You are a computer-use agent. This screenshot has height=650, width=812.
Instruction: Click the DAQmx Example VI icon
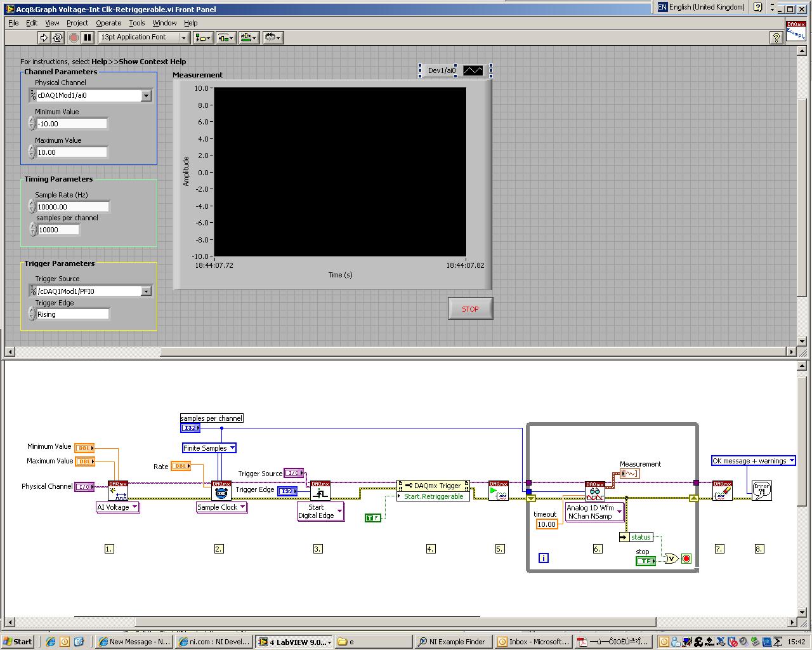click(x=796, y=31)
